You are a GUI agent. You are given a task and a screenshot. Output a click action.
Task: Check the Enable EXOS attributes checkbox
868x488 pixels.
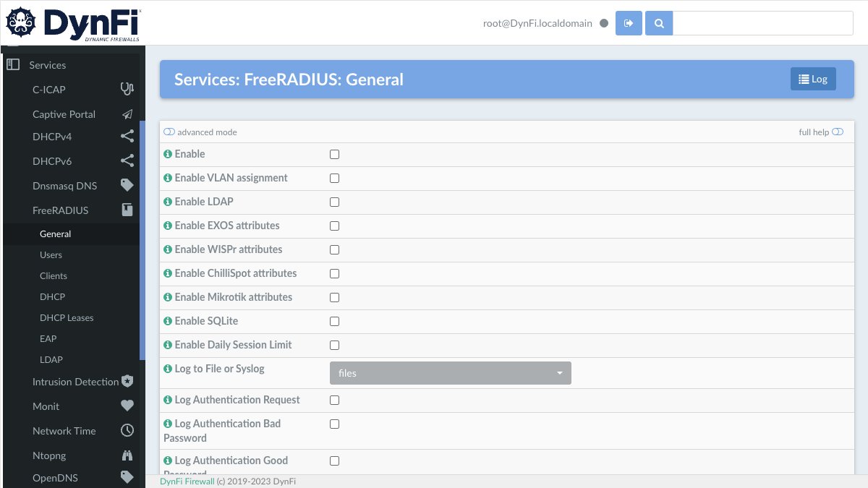[334, 226]
